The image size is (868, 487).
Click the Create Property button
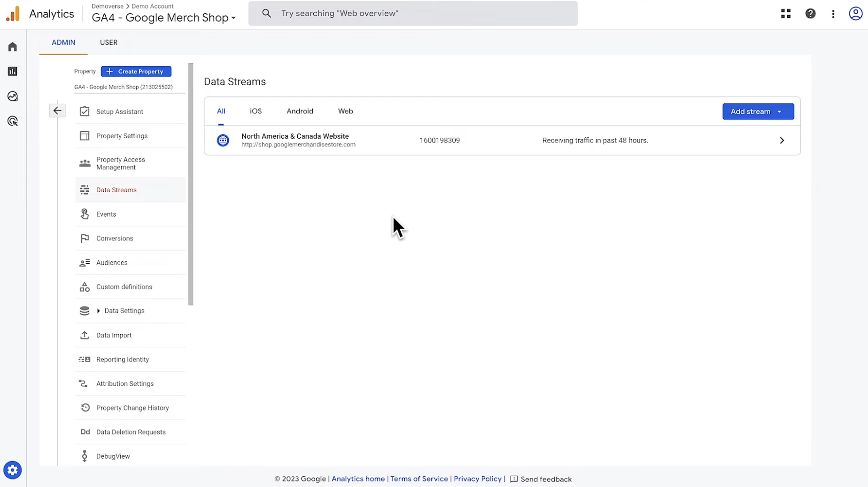(x=136, y=71)
